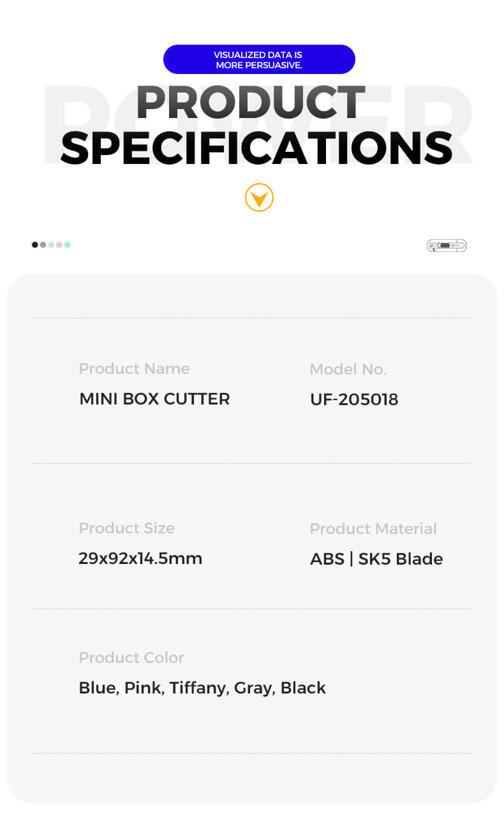Click the blue 'Visualized data is more persuasive' banner
This screenshot has height=823, width=504.
pyautogui.click(x=259, y=59)
